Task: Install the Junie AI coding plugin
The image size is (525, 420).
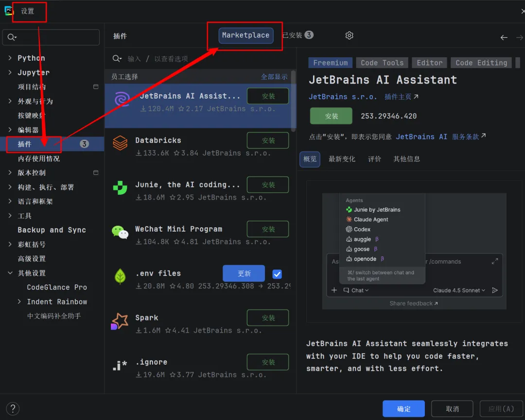Action: pos(268,185)
